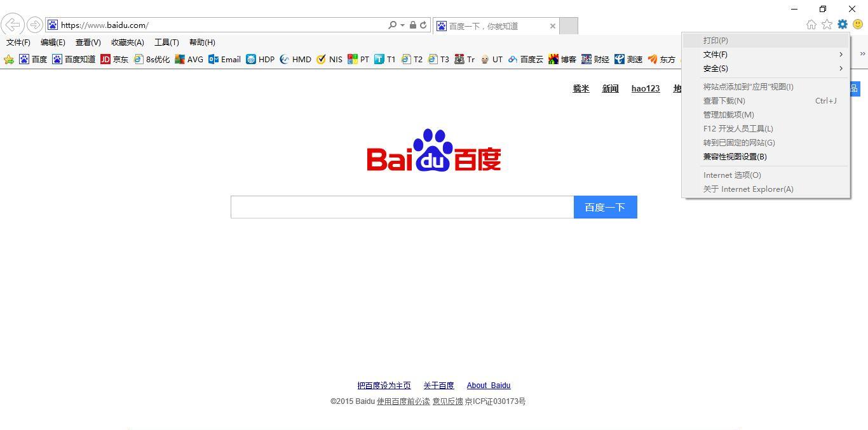Select 兼容性视图设置(B) menu item
Image resolution: width=868 pixels, height=430 pixels.
pos(766,157)
